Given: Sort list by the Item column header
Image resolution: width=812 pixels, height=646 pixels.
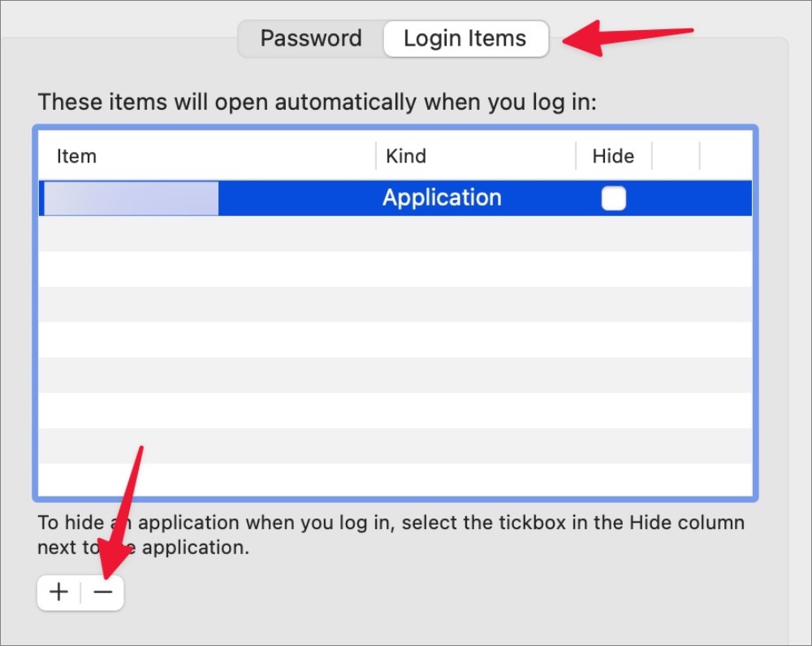Looking at the screenshot, I should 207,156.
